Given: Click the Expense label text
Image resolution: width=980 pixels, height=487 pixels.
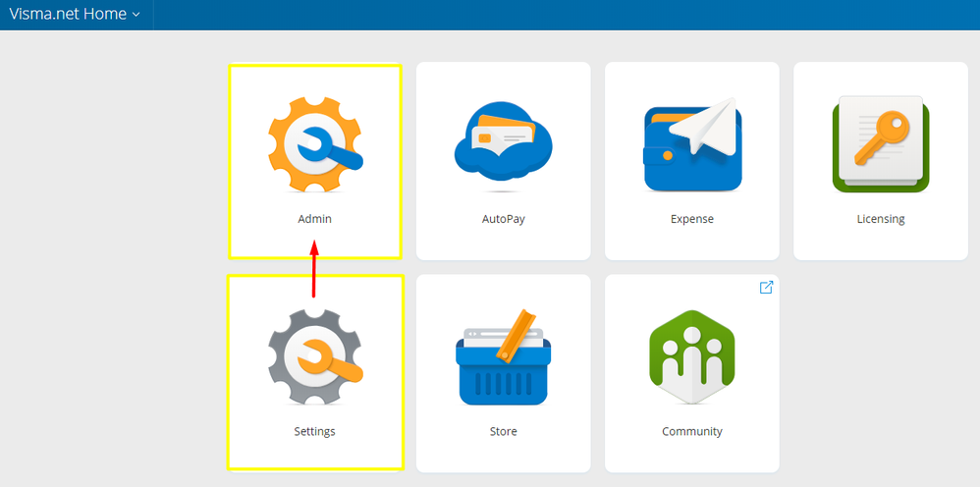Looking at the screenshot, I should (692, 219).
